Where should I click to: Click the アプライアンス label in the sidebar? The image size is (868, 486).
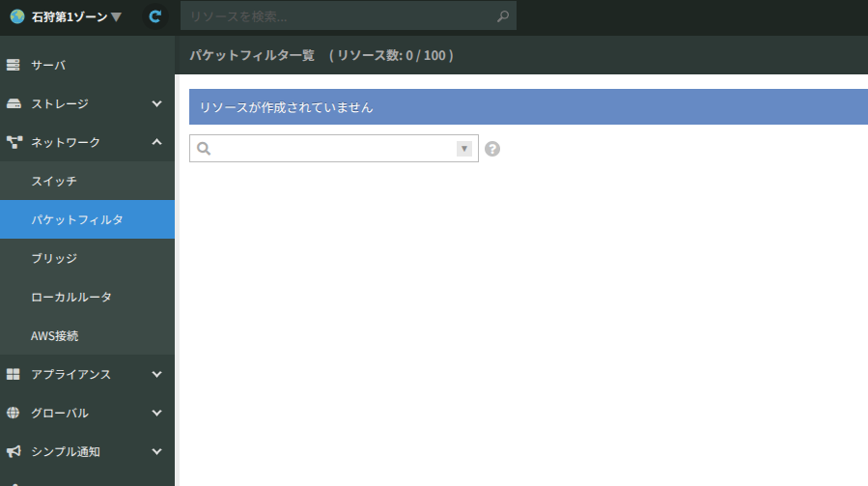tap(70, 375)
